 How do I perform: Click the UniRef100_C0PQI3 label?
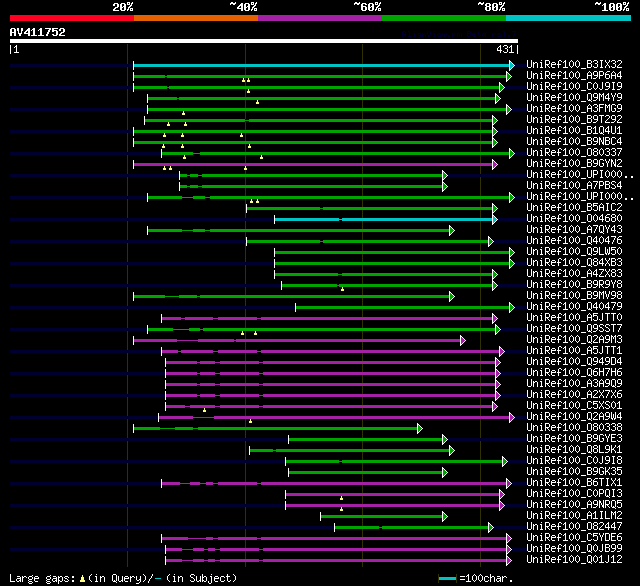(x=574, y=494)
